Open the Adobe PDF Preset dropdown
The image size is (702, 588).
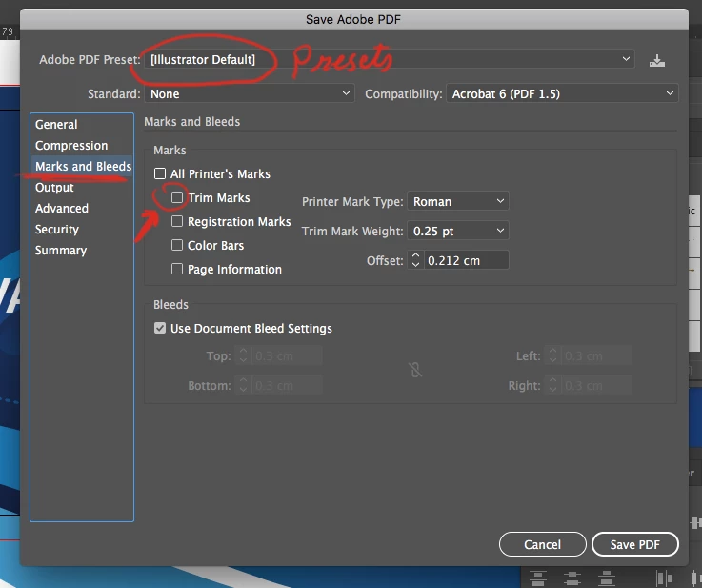[x=389, y=59]
